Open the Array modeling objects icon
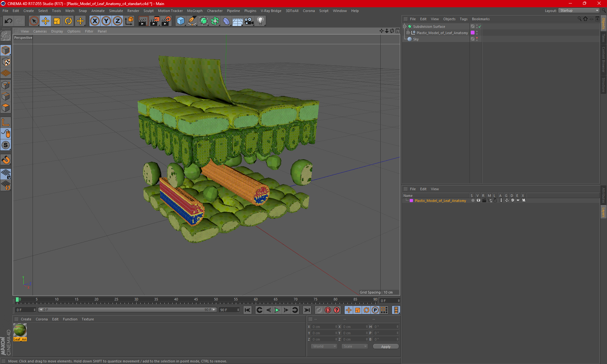 [215, 21]
